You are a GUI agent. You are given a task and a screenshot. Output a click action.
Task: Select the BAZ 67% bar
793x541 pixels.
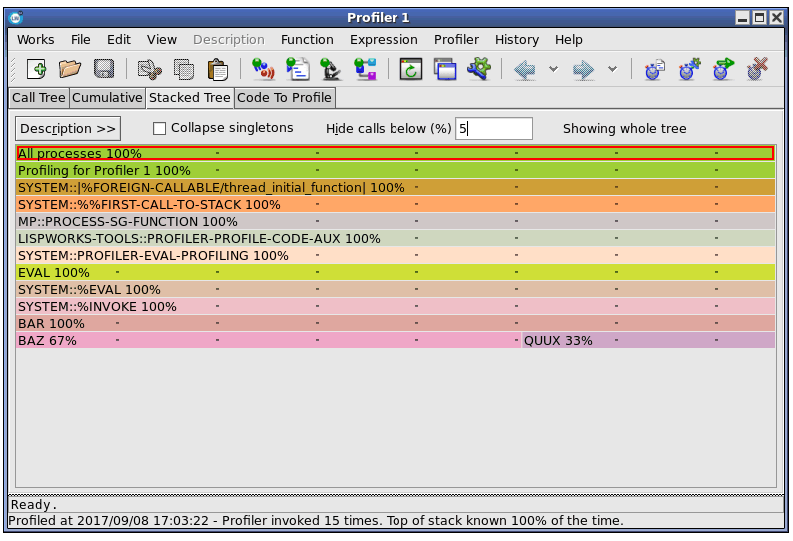pos(269,340)
